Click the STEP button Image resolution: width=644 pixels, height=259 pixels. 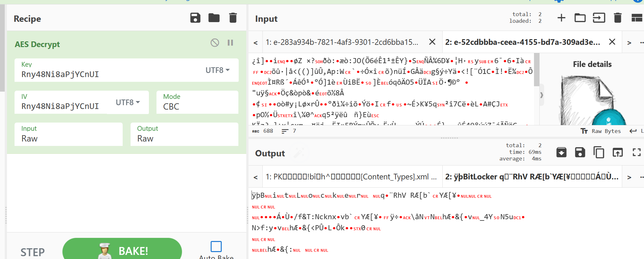click(x=33, y=252)
